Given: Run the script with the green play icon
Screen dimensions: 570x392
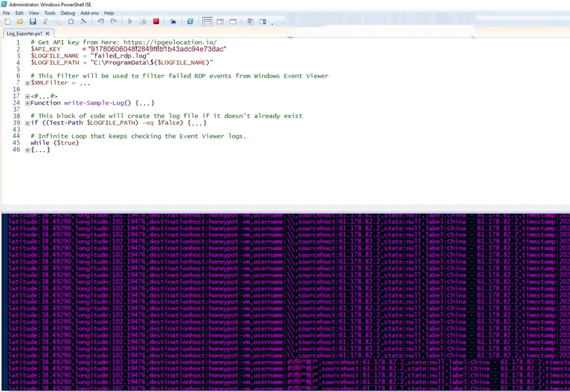Looking at the screenshot, I should [130, 21].
